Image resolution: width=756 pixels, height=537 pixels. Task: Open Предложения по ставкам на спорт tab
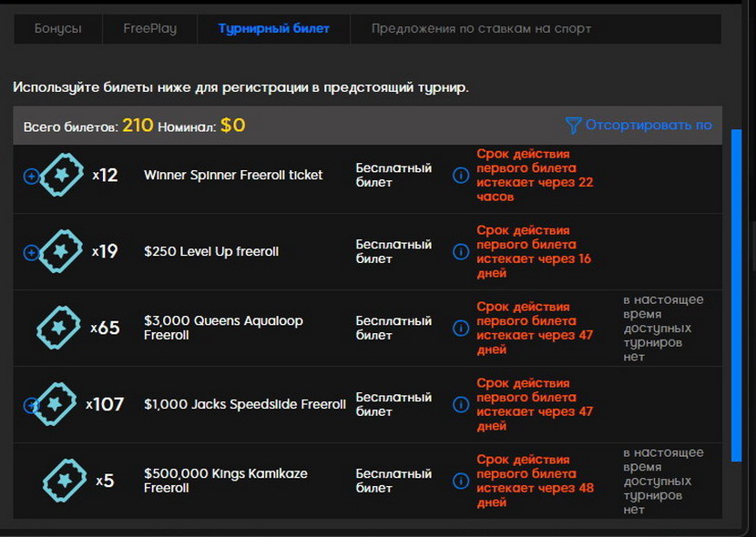481,29
